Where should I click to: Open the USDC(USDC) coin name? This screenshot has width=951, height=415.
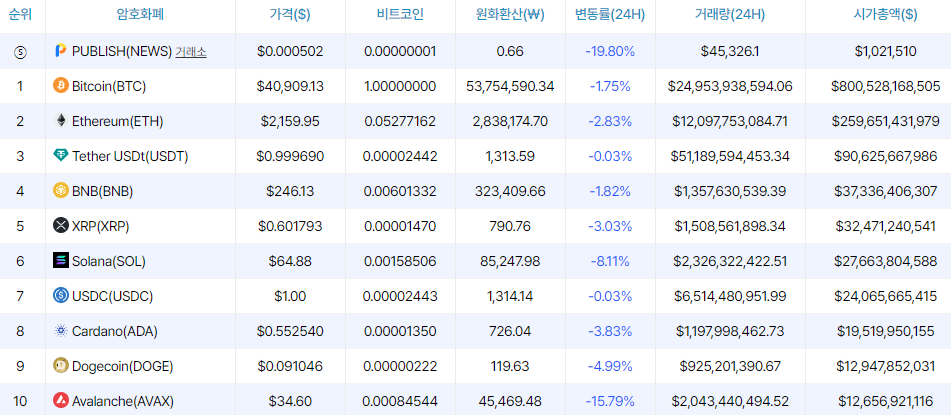click(x=112, y=296)
